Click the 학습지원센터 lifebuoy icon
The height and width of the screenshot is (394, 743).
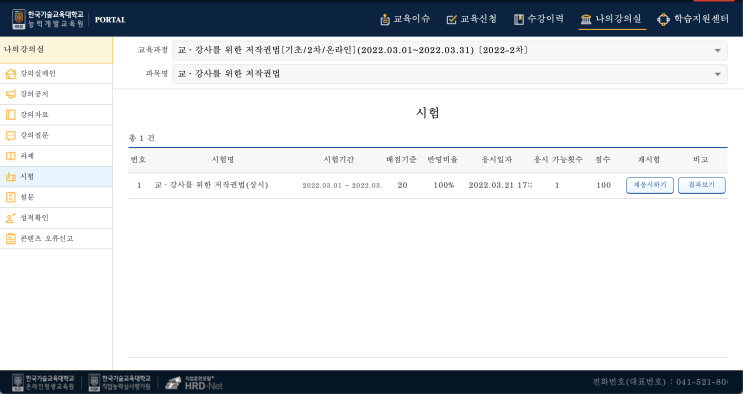point(663,19)
